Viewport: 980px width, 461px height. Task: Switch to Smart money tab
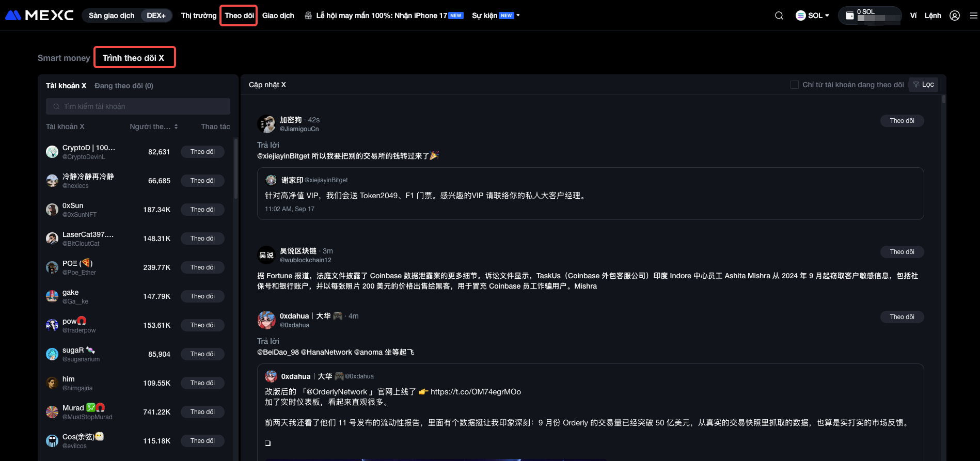coord(64,58)
